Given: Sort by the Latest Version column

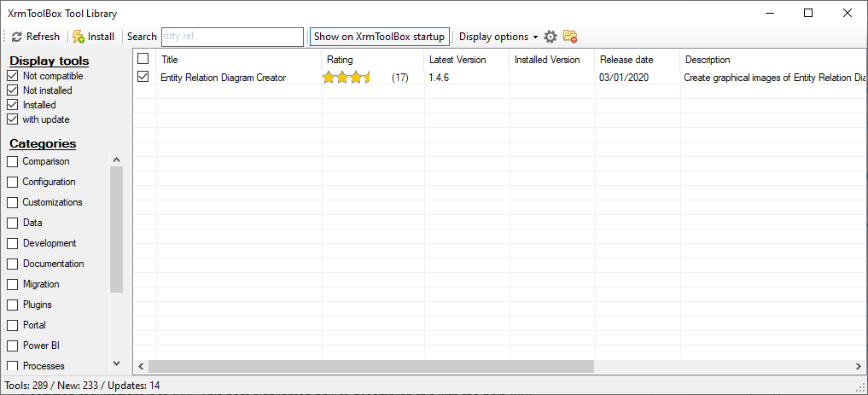Looking at the screenshot, I should tap(467, 60).
